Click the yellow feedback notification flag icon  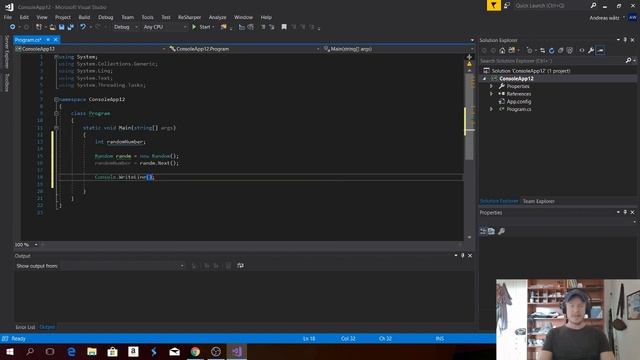tap(493, 5)
